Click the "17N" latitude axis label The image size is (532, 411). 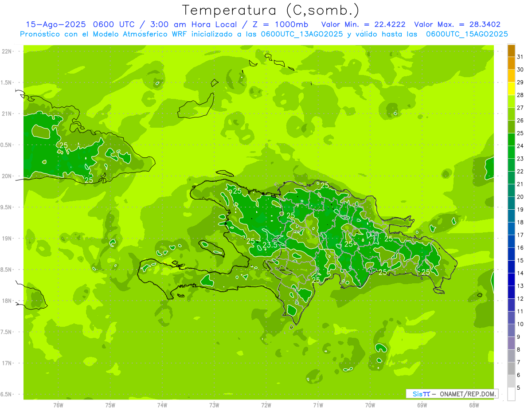[7, 364]
